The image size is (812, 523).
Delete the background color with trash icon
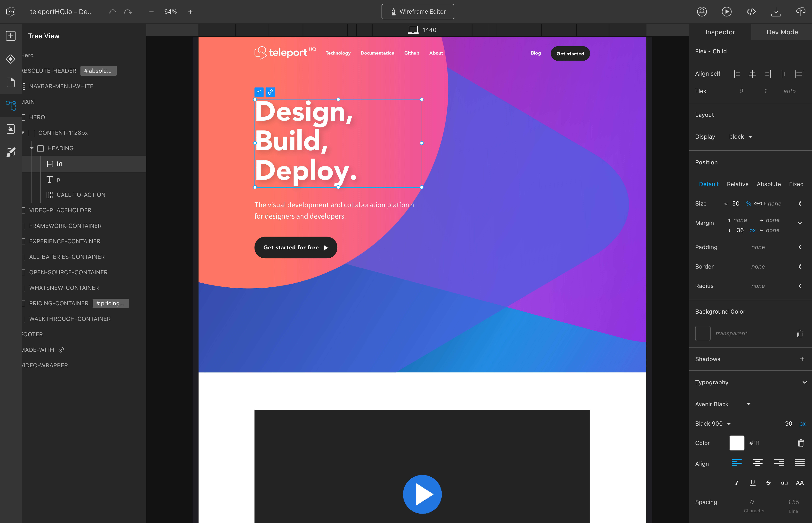tap(800, 333)
